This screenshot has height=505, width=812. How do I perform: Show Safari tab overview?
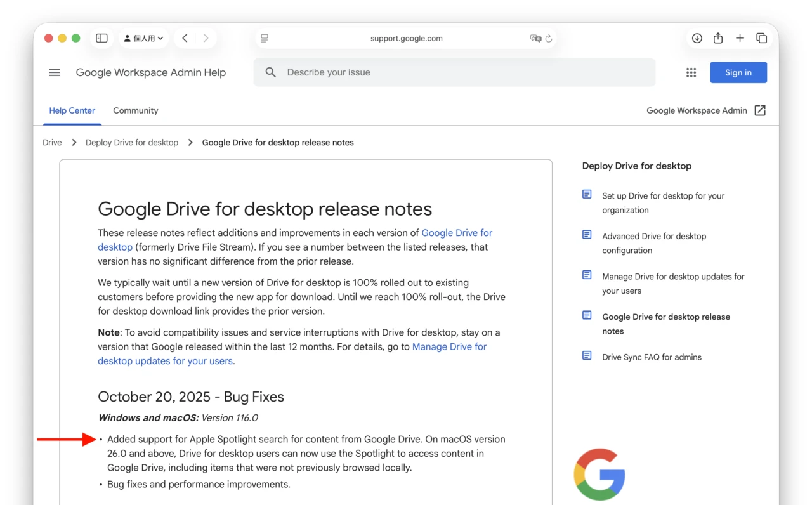tap(762, 38)
